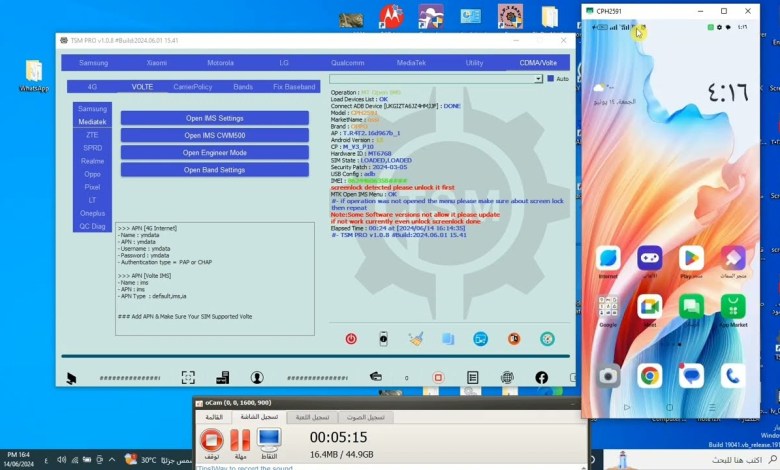Click the red power icon in TSM Pro
Viewport: 780px width, 470px height.
[x=352, y=339]
